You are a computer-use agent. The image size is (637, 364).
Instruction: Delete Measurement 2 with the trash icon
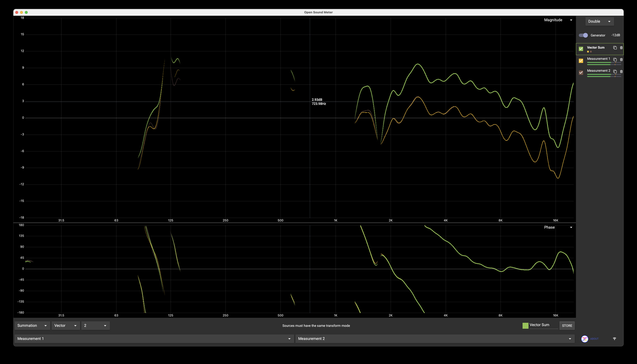pyautogui.click(x=621, y=72)
